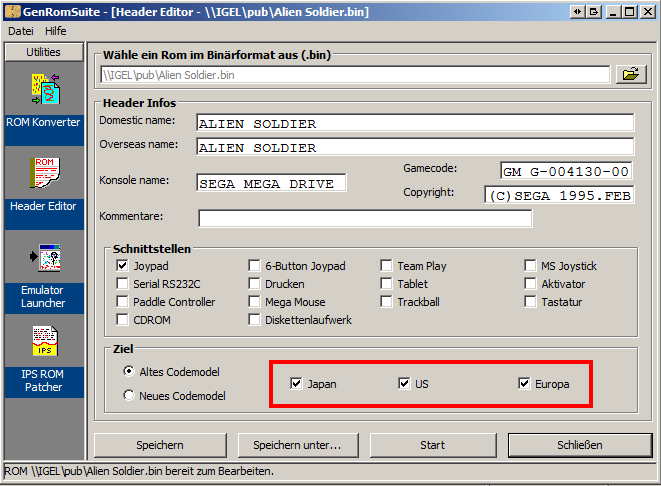Toggle the Aktivator checkbox
This screenshot has width=661, height=486.
click(x=530, y=284)
